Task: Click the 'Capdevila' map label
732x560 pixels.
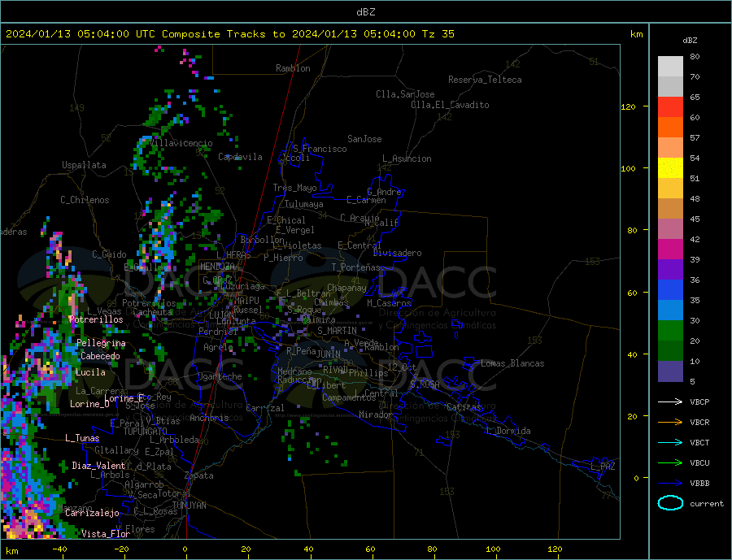Action: 240,157
